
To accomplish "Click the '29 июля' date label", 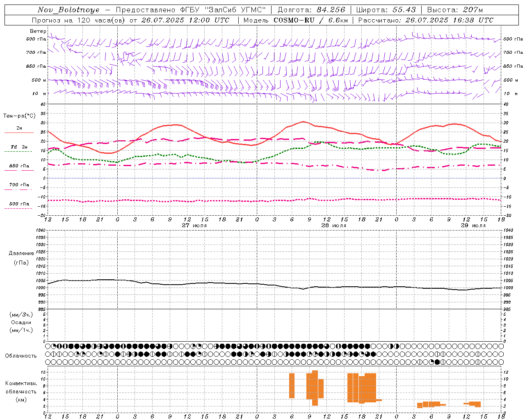I will [473, 226].
